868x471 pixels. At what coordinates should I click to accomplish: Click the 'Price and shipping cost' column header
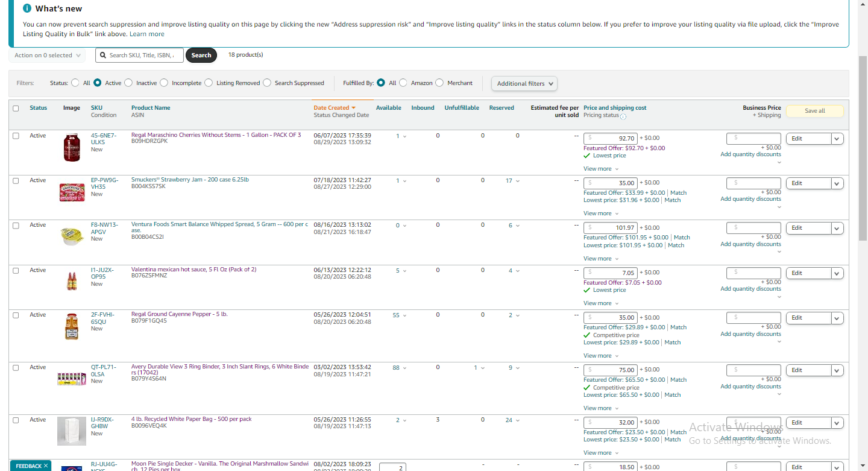615,108
